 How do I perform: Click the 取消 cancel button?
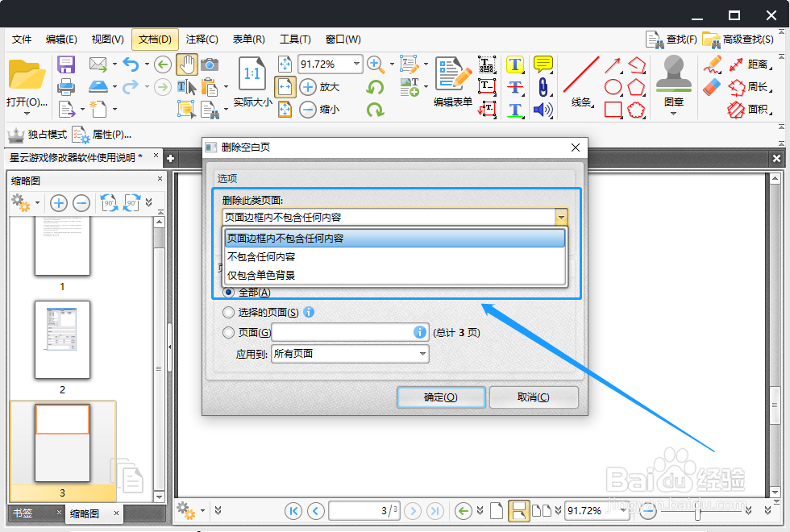534,397
